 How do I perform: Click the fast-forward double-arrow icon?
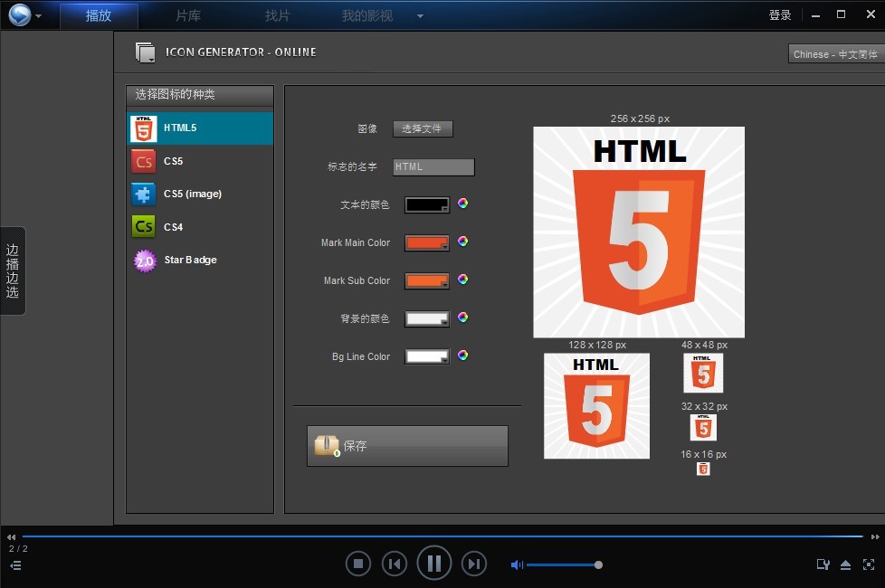coord(875,537)
